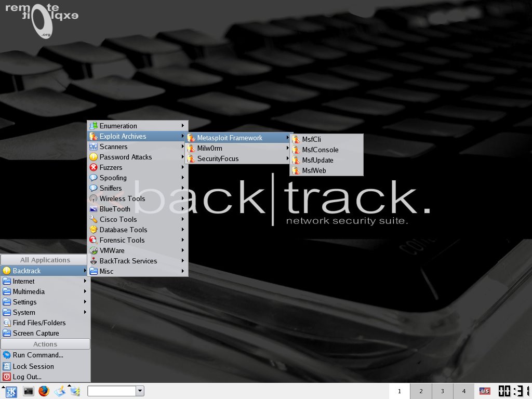Viewport: 532px width, 399px height.
Task: Click the Database Tools icon
Action: tap(94, 230)
